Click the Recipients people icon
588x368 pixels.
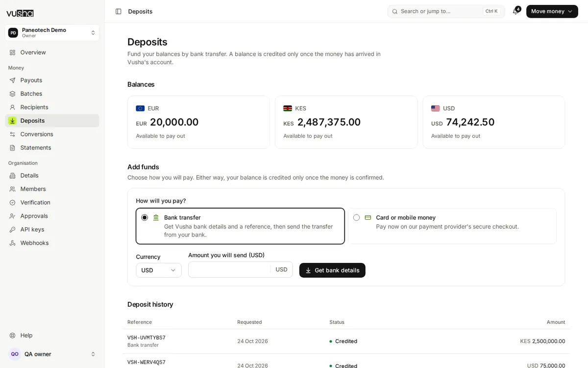[12, 107]
